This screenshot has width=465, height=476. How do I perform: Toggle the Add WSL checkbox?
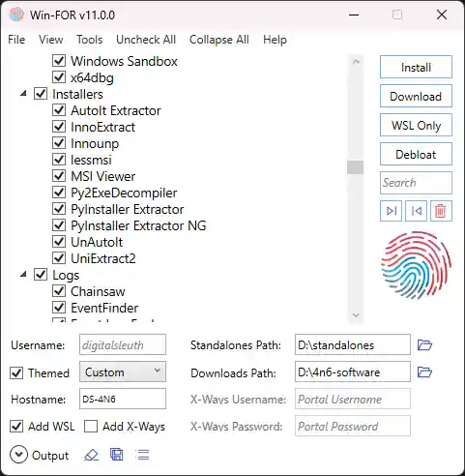pos(16,427)
